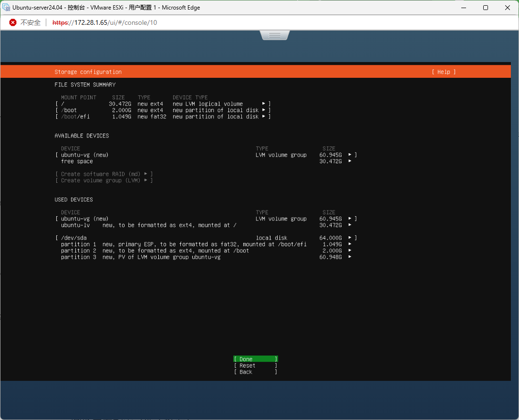Click the red not-secure warning icon
The width and height of the screenshot is (519, 420).
click(13, 22)
